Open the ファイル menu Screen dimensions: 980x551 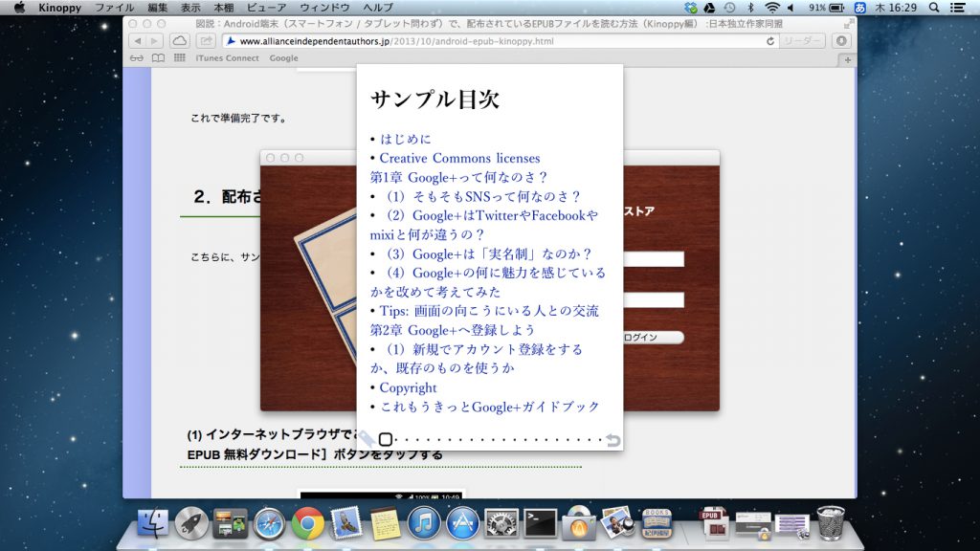pyautogui.click(x=115, y=8)
